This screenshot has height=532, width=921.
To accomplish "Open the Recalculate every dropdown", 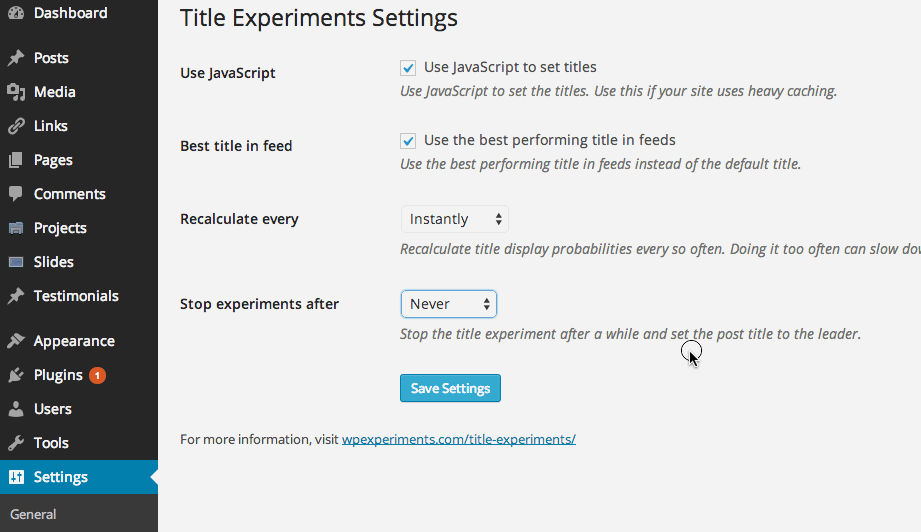I will pos(455,219).
